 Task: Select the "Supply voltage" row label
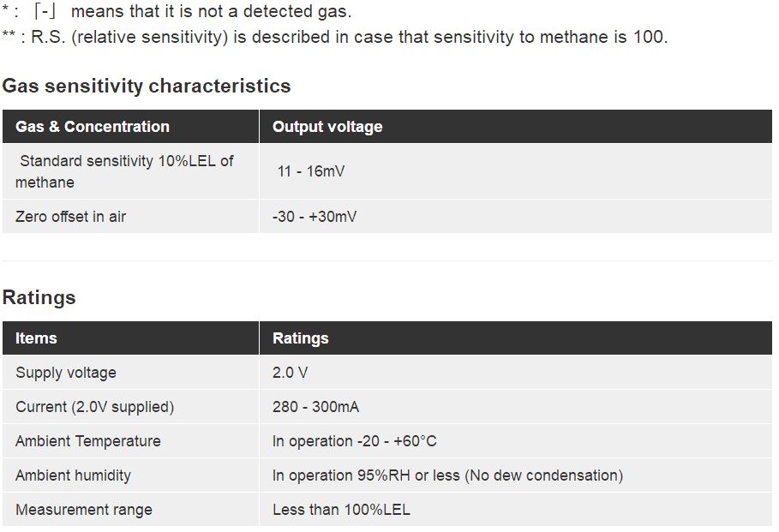(x=66, y=373)
